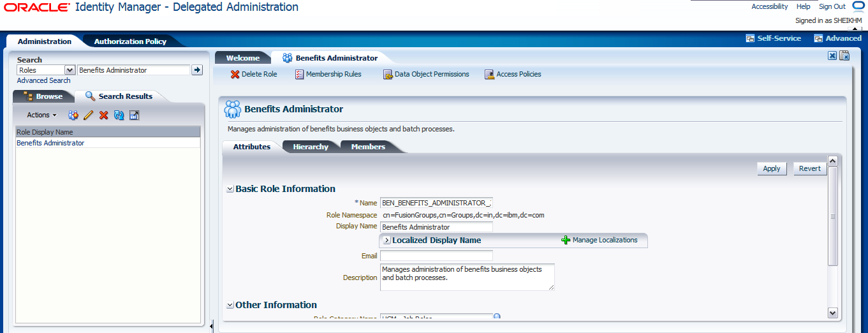868x333 pixels.
Task: Open the Accessibility link
Action: 770,6
